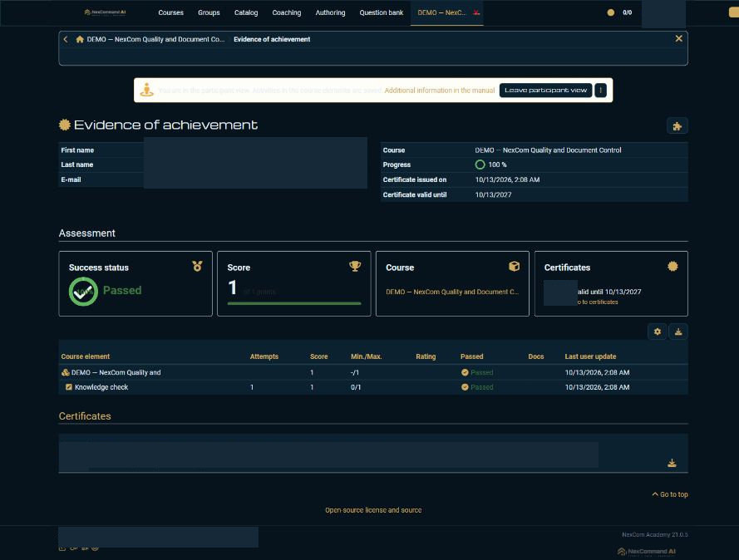Open the Question bank menu
Screen dimensions: 739x560
point(382,12)
